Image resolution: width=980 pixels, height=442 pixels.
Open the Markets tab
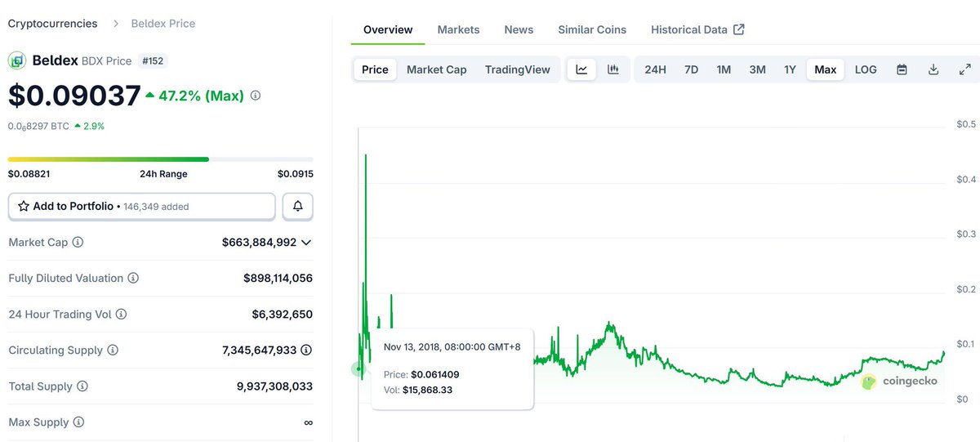pos(458,29)
